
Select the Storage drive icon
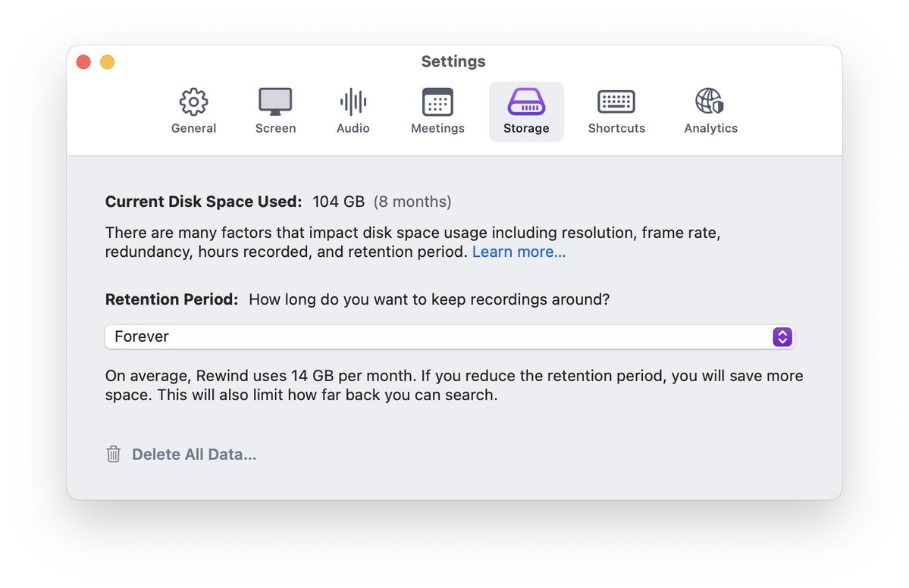(526, 102)
